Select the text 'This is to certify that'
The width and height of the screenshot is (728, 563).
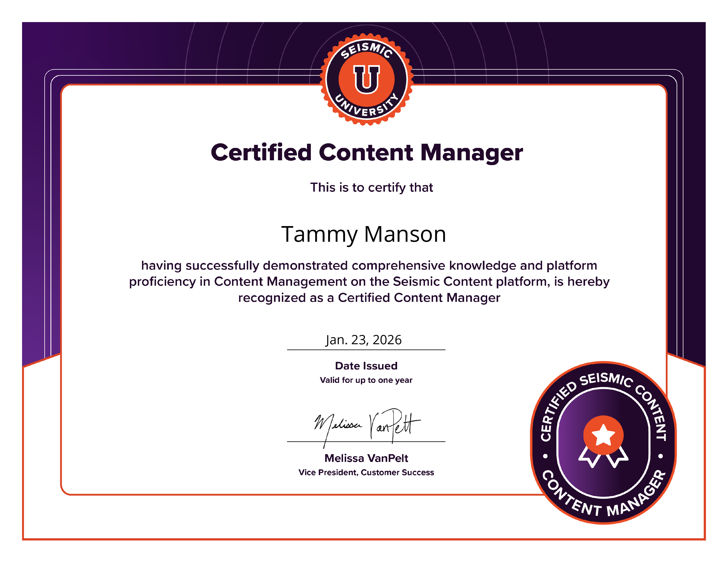click(372, 187)
